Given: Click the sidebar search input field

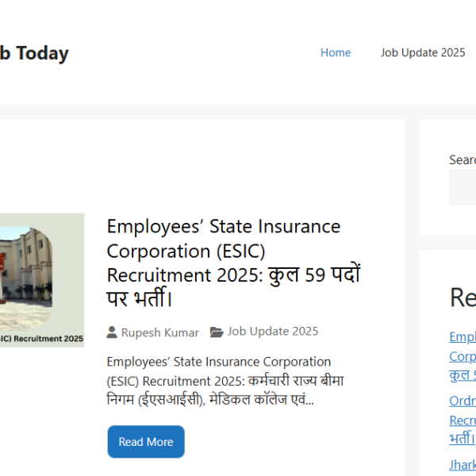Looking at the screenshot, I should click(x=463, y=187).
